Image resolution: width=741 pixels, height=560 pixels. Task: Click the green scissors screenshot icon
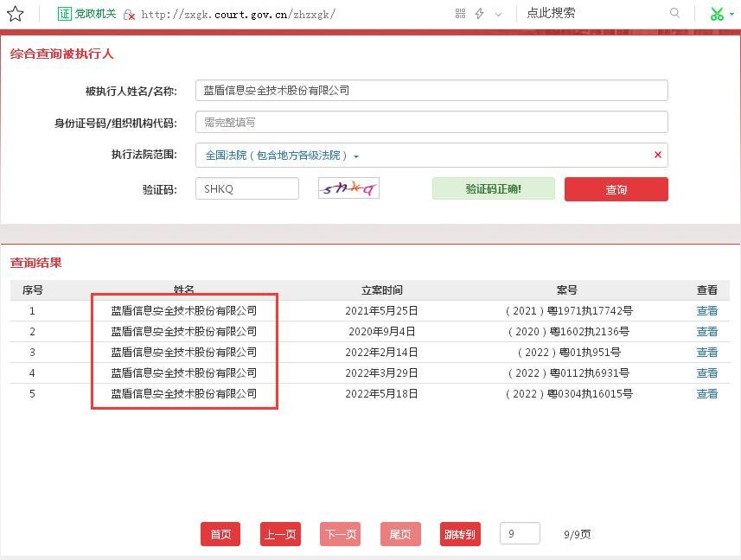pos(717,14)
